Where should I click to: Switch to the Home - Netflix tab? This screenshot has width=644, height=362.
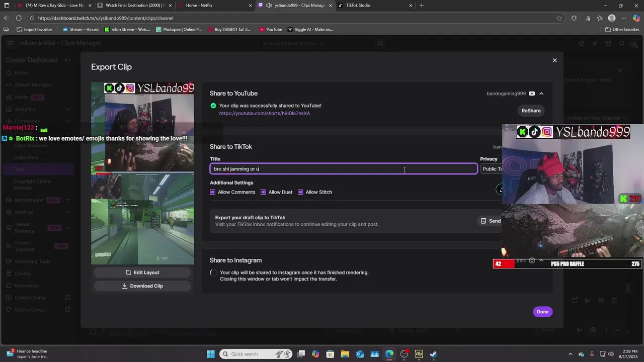click(214, 6)
